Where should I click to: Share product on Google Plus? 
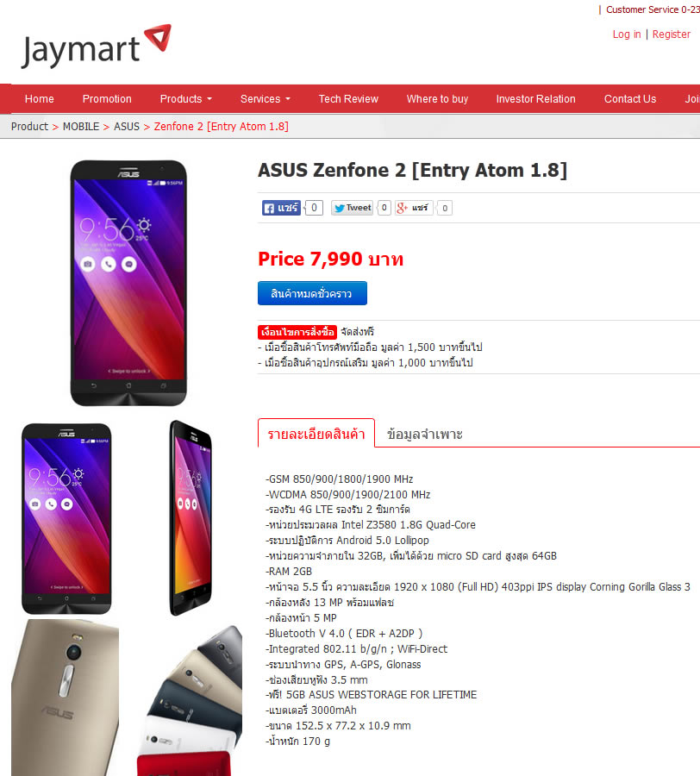coord(414,208)
